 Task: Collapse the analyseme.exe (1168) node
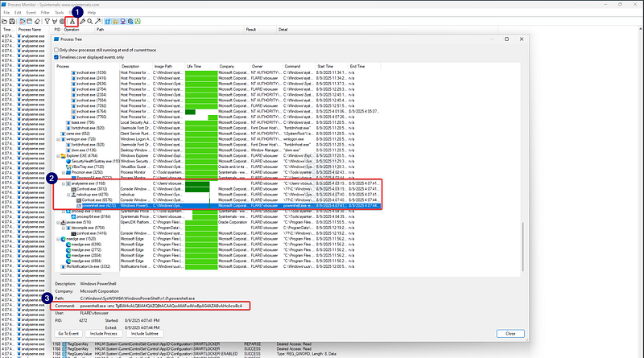coord(64,183)
